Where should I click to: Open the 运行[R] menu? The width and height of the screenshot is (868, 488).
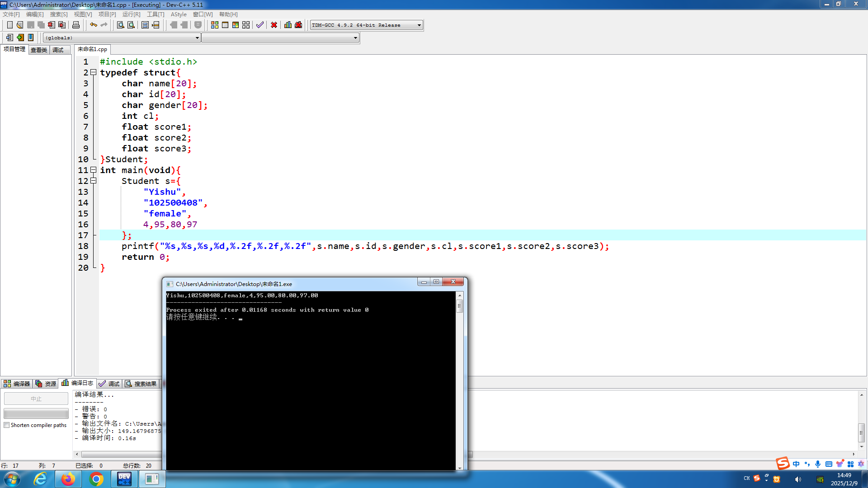(131, 14)
